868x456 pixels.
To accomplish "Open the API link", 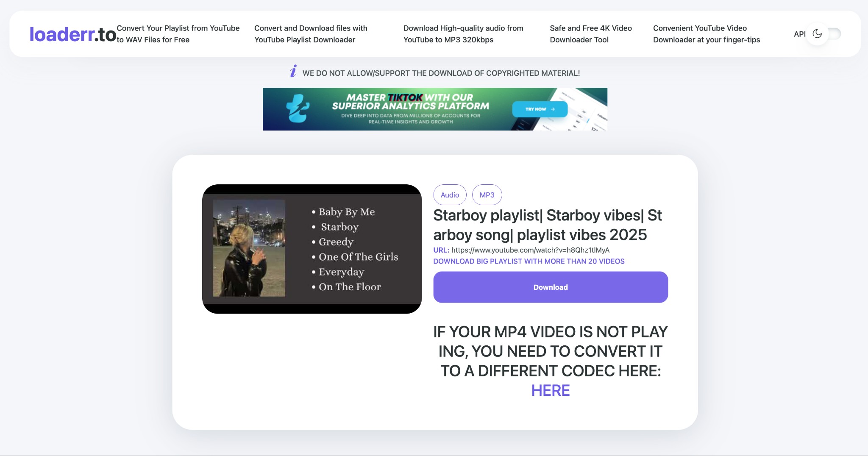I will coord(799,34).
